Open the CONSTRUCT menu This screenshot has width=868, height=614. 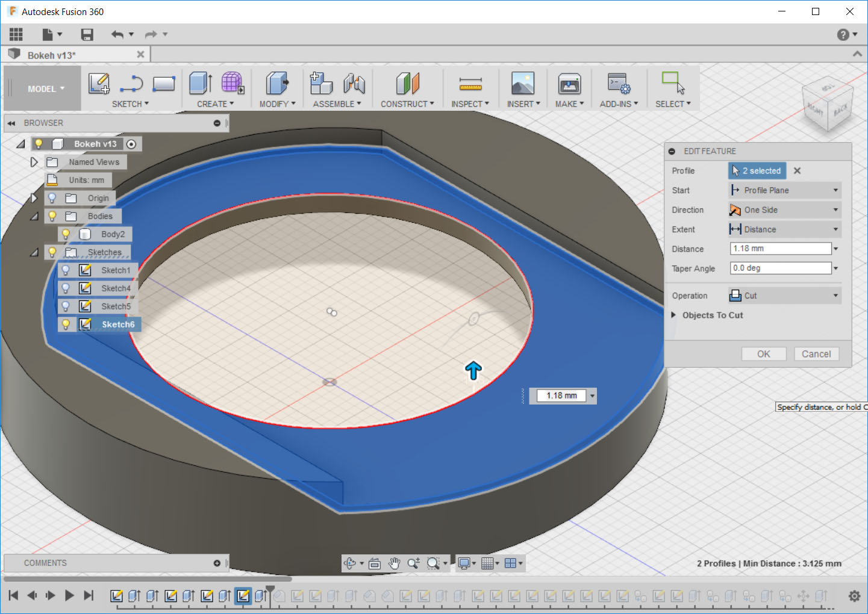tap(407, 104)
